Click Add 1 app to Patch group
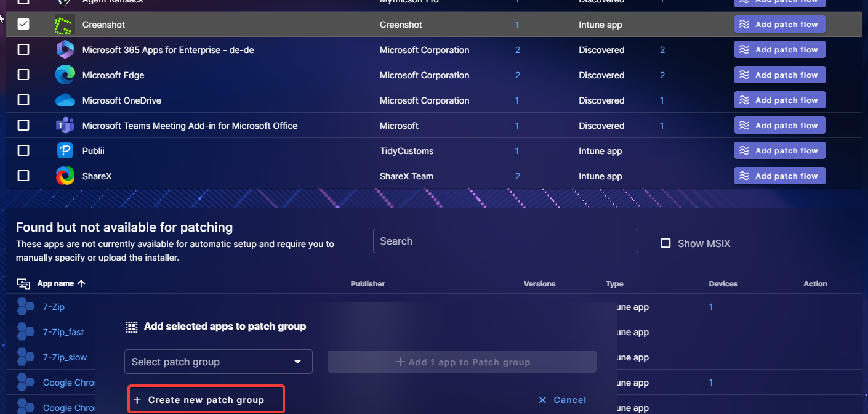The width and height of the screenshot is (868, 414). [x=462, y=362]
